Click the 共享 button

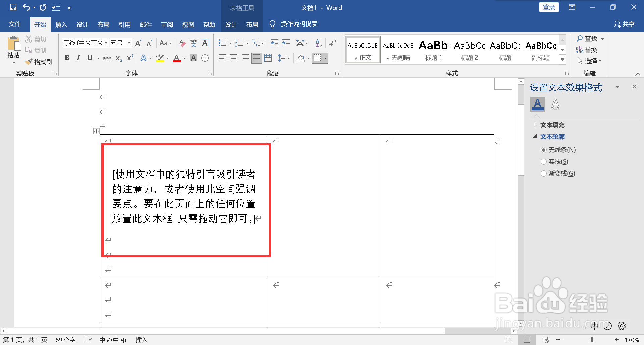pyautogui.click(x=624, y=24)
